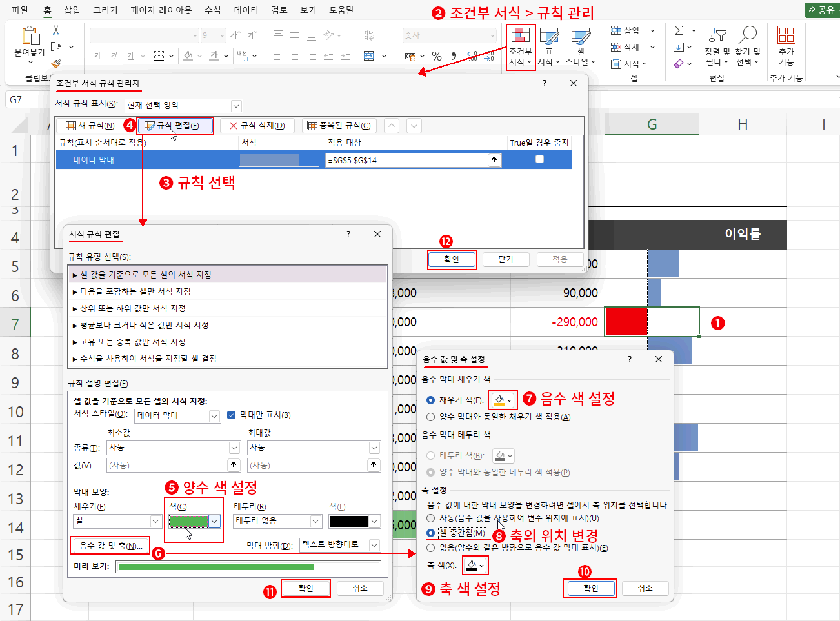Switch to the 삽입 ribbon tab

(72, 10)
